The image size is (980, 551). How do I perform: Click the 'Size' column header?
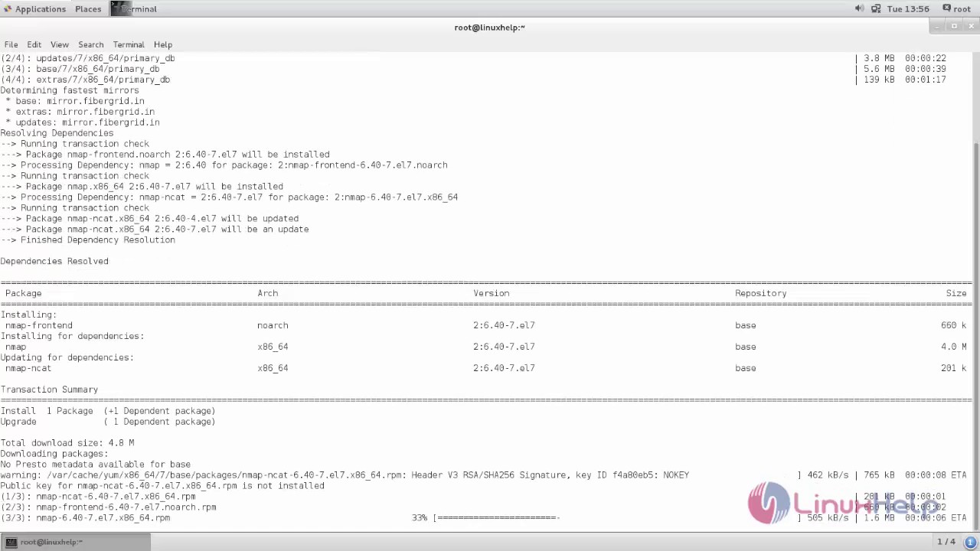point(956,293)
